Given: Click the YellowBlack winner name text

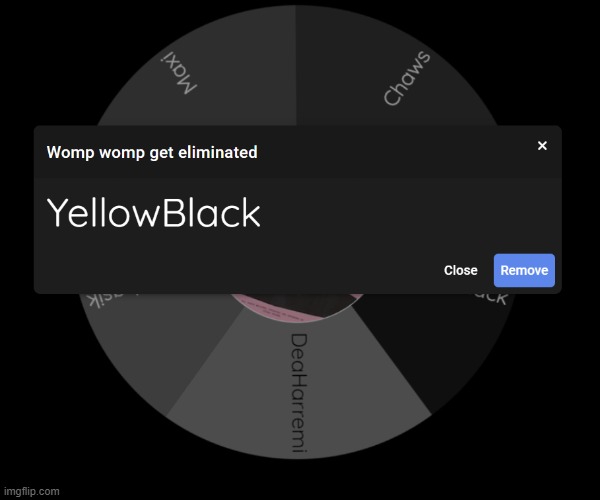Looking at the screenshot, I should point(154,213).
